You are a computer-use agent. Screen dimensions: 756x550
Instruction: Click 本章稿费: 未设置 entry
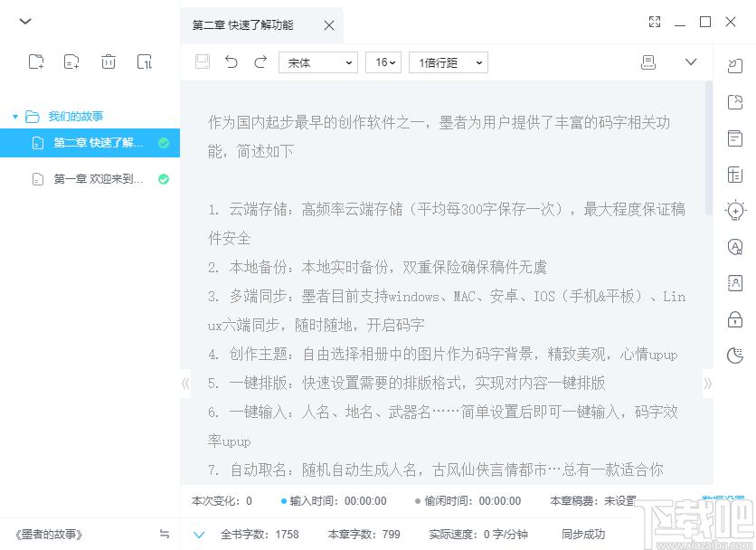[592, 501]
